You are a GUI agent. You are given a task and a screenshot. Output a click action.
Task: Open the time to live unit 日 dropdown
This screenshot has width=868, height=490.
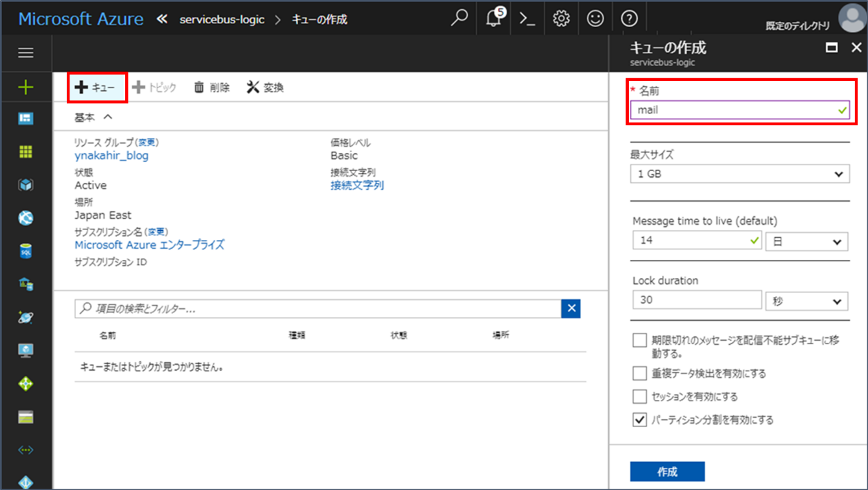click(806, 241)
